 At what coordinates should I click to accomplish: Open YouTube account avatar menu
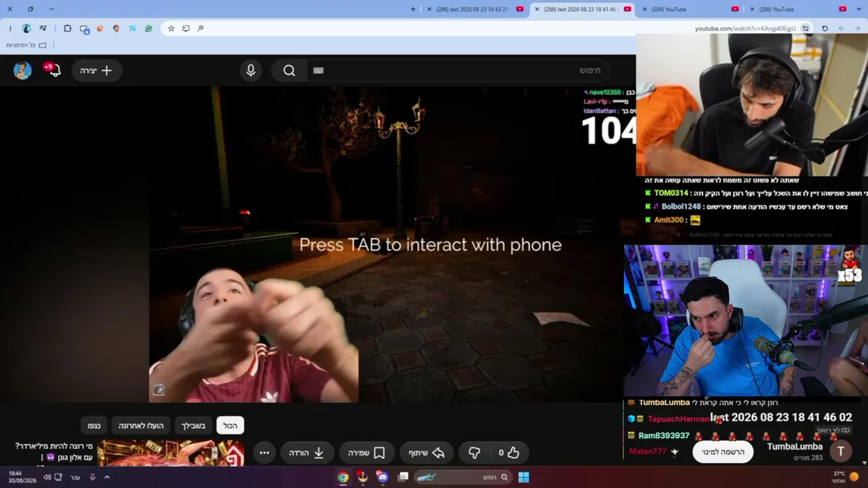point(22,70)
